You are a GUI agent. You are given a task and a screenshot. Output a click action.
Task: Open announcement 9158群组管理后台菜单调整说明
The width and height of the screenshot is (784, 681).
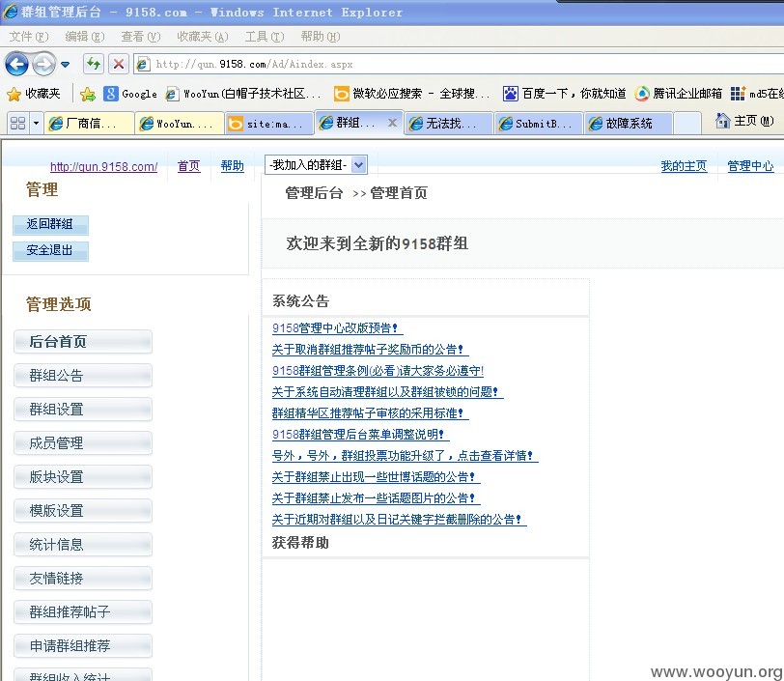(360, 435)
